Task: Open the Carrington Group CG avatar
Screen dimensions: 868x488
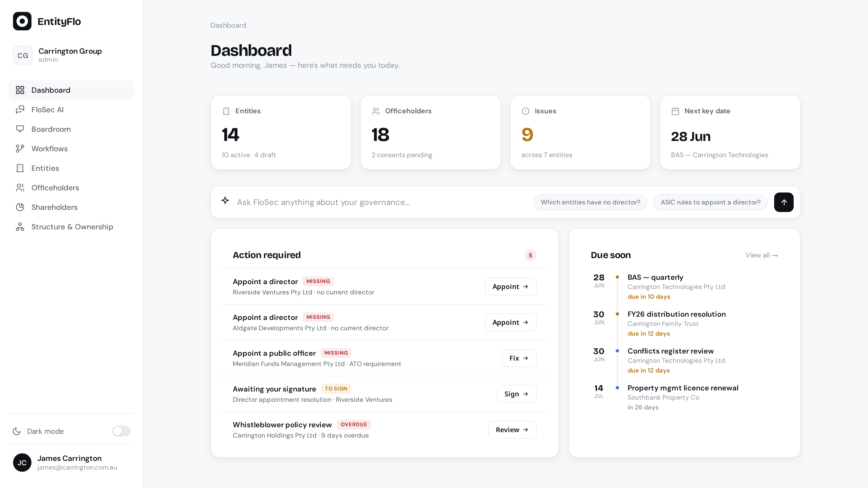Action: [x=23, y=55]
